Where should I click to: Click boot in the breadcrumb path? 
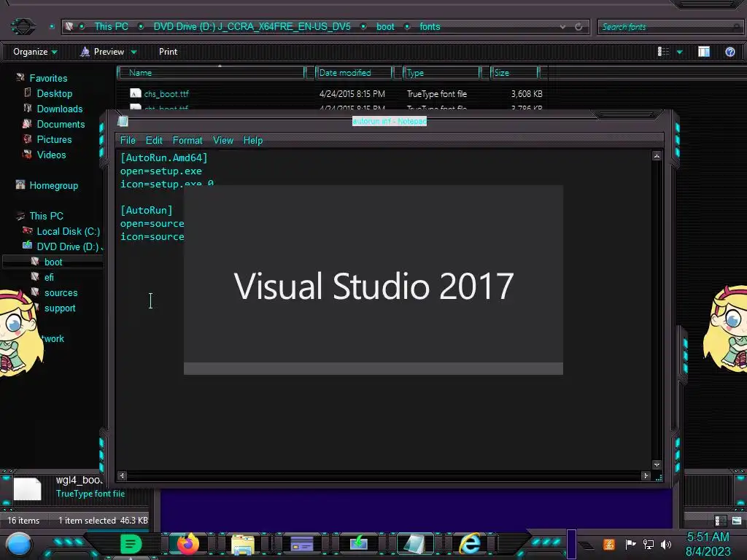(x=385, y=27)
